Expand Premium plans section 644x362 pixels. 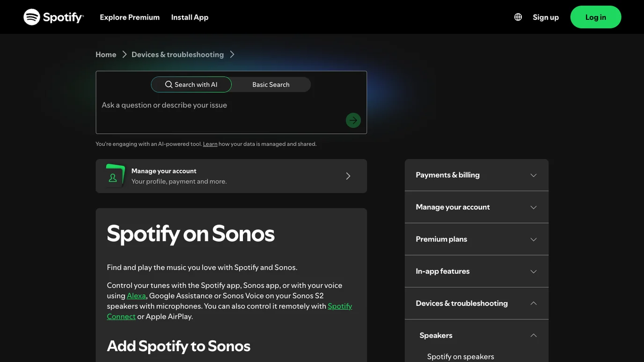476,239
